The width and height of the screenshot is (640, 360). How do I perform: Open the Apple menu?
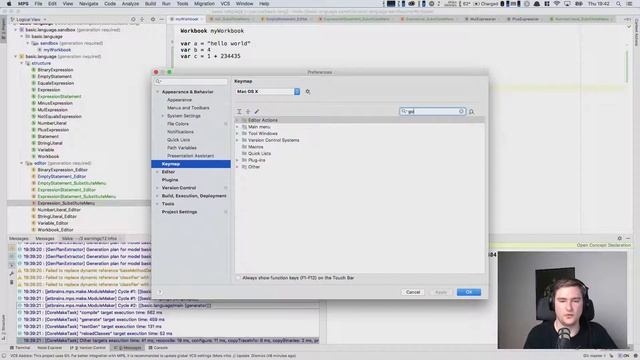pos(9,4)
